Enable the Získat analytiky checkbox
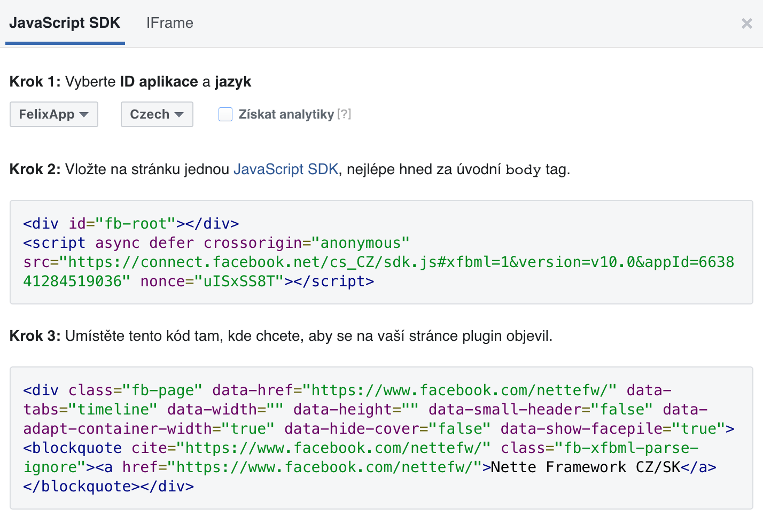The image size is (763, 532). pyautogui.click(x=225, y=114)
